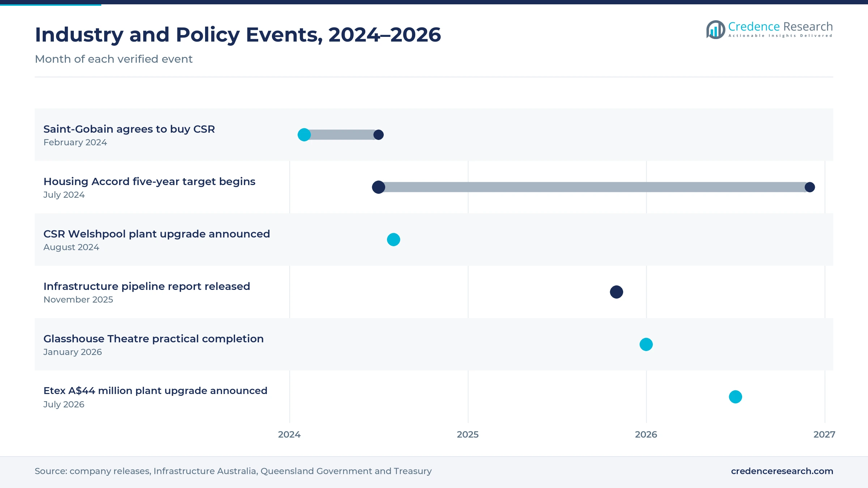The width and height of the screenshot is (868, 488).
Task: Click the chart title 'Industry and Policy Events, 2024–2026'
Action: (238, 35)
